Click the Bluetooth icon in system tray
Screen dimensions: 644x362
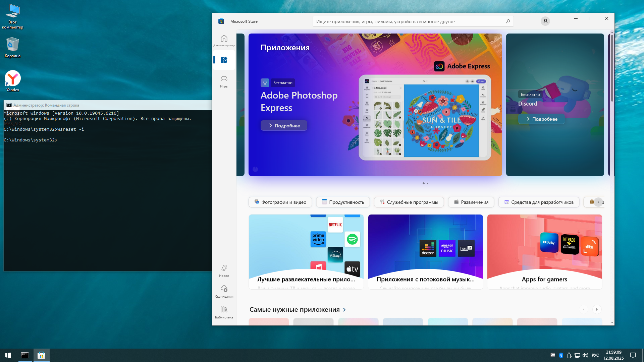561,355
